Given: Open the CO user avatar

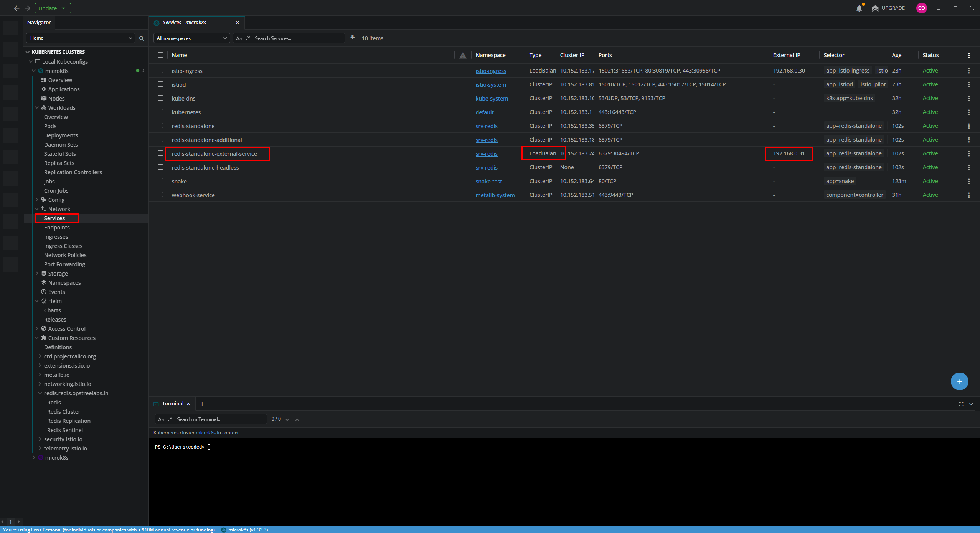Looking at the screenshot, I should click(921, 8).
